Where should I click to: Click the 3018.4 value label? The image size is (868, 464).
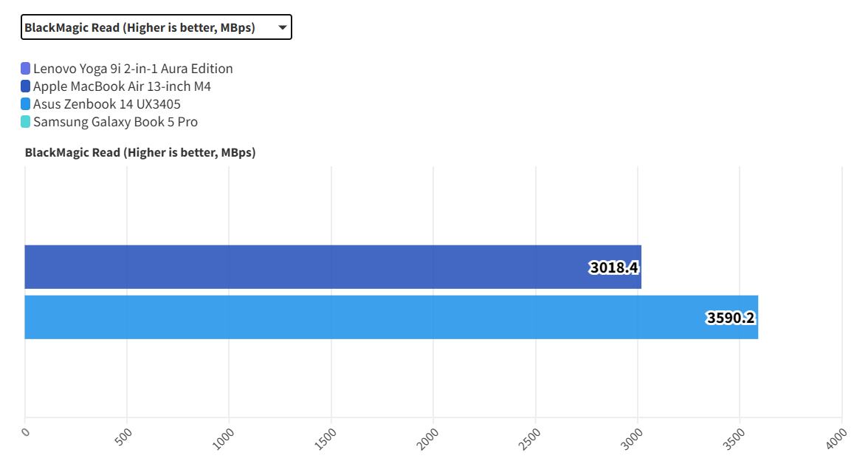tap(613, 267)
